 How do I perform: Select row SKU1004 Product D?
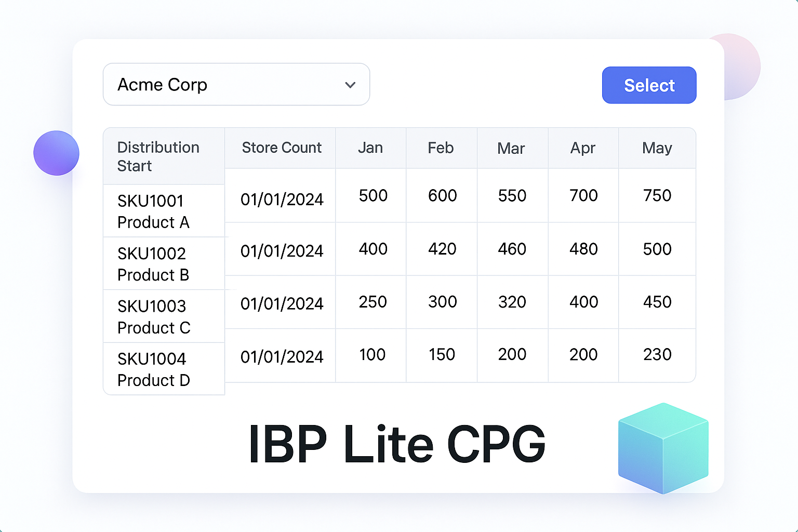pos(153,369)
